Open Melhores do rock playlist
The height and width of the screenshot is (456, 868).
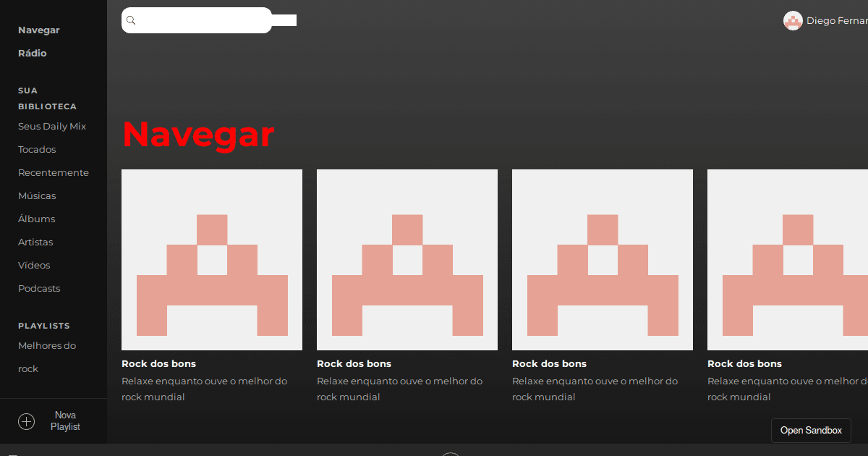pyautogui.click(x=47, y=358)
